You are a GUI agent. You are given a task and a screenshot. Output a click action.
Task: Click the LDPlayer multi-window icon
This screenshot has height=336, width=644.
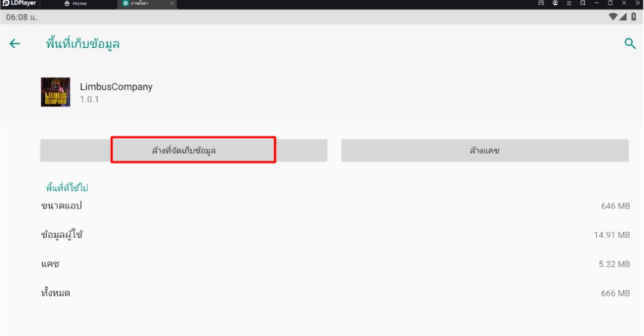click(x=583, y=3)
